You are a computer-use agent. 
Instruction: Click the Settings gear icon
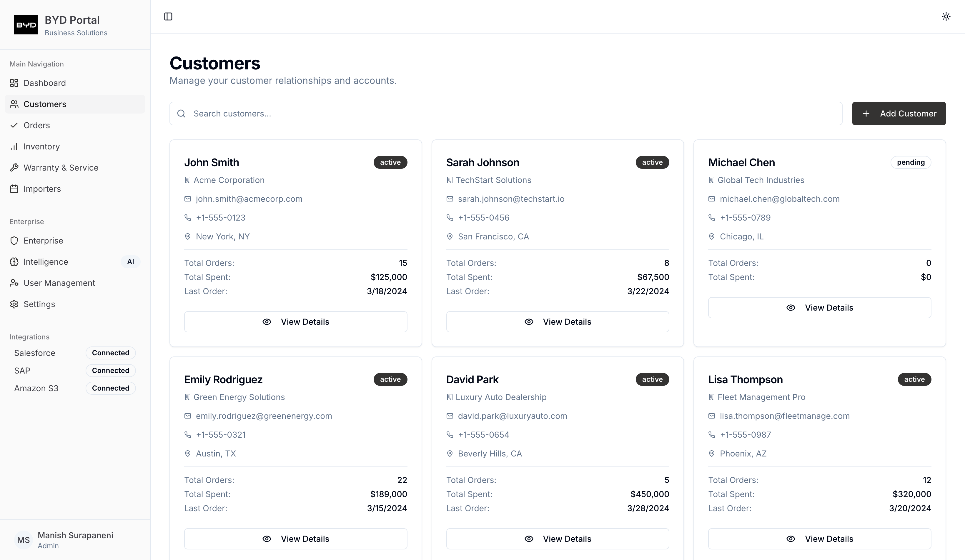point(14,304)
